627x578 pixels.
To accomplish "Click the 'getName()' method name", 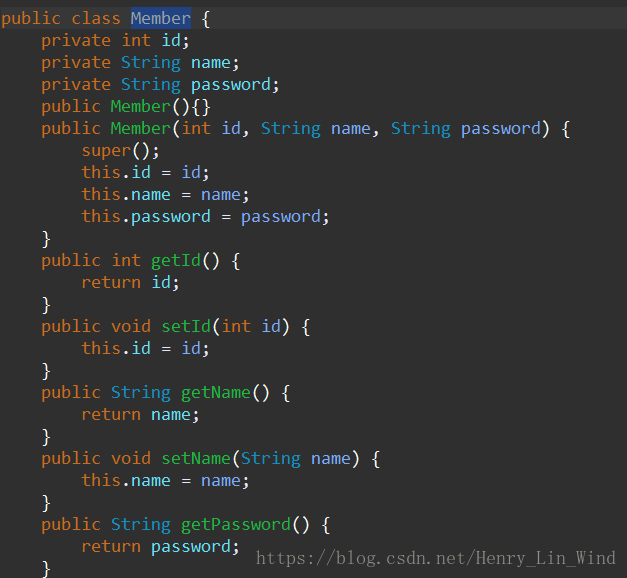I will coord(225,393).
